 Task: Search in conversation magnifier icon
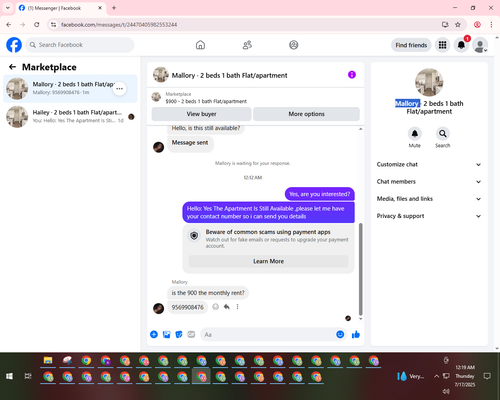443,134
